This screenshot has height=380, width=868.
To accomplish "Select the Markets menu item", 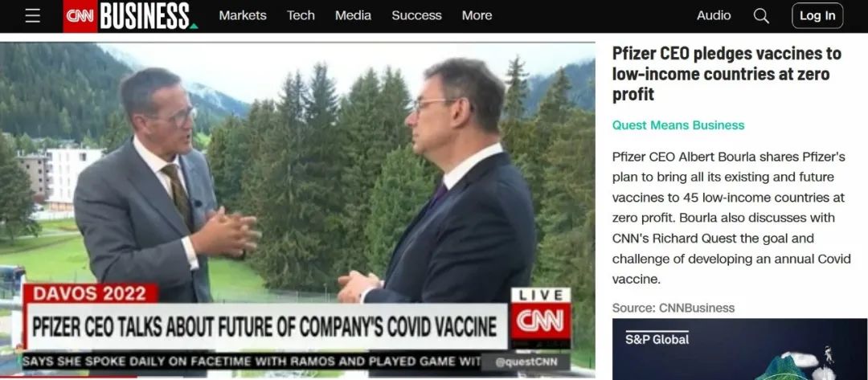I will 243,15.
